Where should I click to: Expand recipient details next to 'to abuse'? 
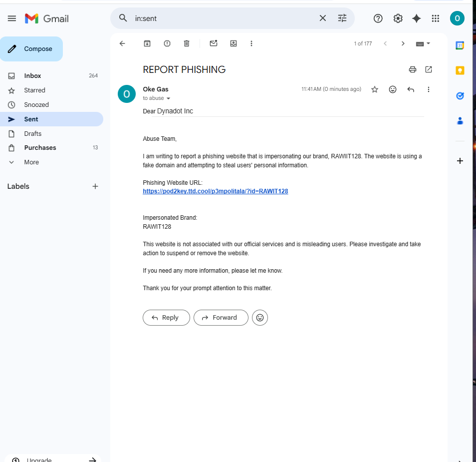168,98
